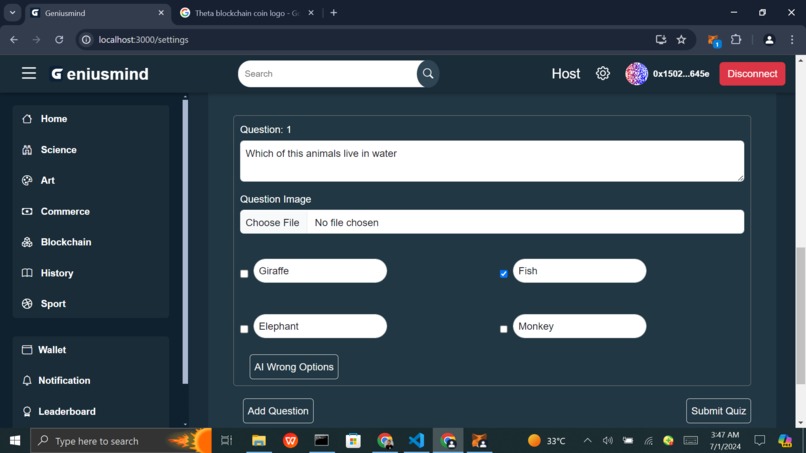The image size is (806, 453).
Task: Uncheck the Fish option checkbox
Action: [x=504, y=274]
